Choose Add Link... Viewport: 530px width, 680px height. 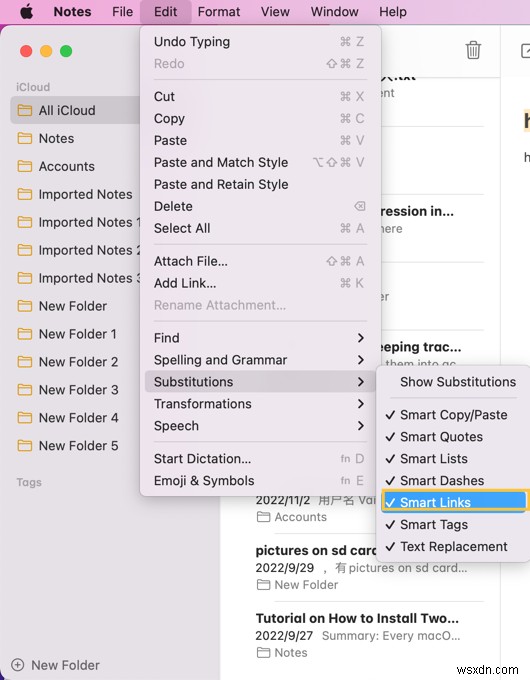click(260, 283)
